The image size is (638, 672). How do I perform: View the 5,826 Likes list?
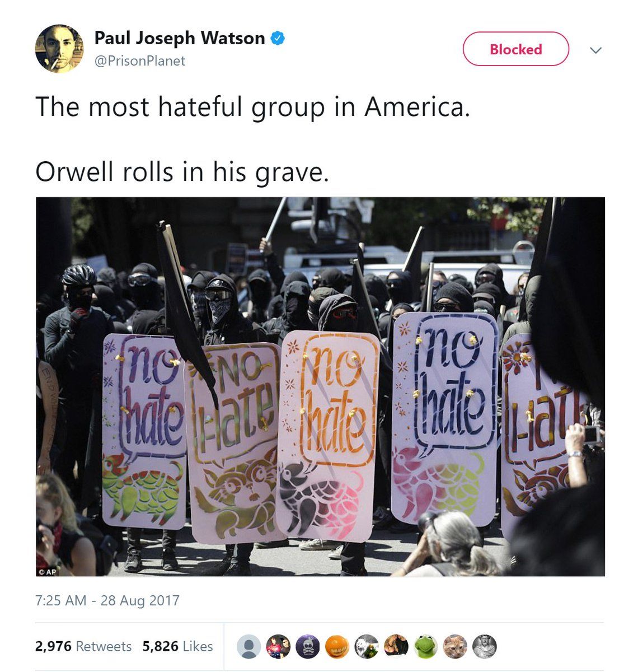tap(177, 646)
